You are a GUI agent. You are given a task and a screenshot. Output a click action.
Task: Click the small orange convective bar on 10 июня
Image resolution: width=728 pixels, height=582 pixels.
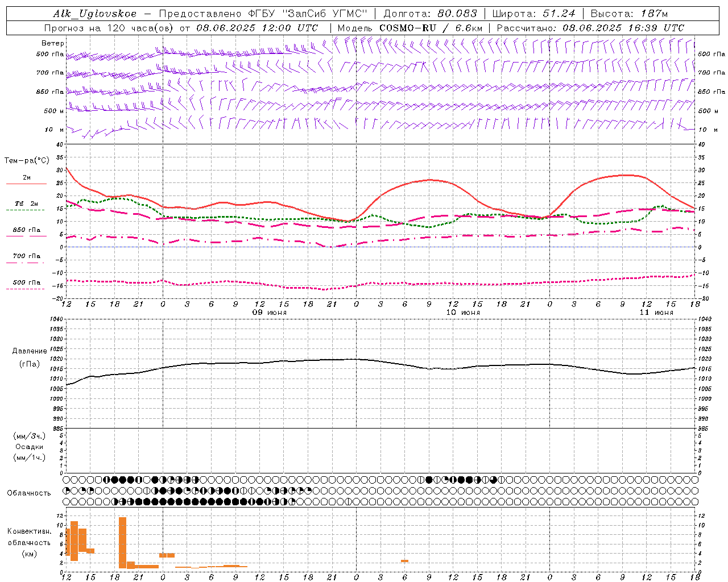[x=404, y=561]
